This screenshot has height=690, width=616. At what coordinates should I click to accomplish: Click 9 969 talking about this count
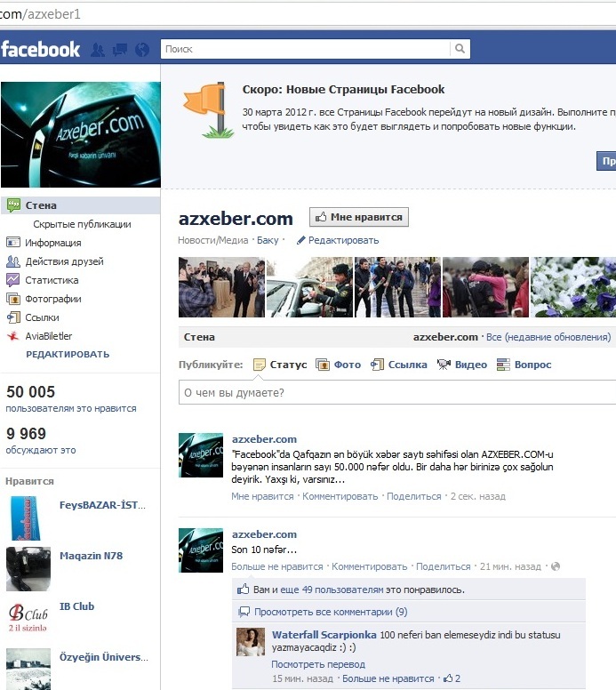26,434
